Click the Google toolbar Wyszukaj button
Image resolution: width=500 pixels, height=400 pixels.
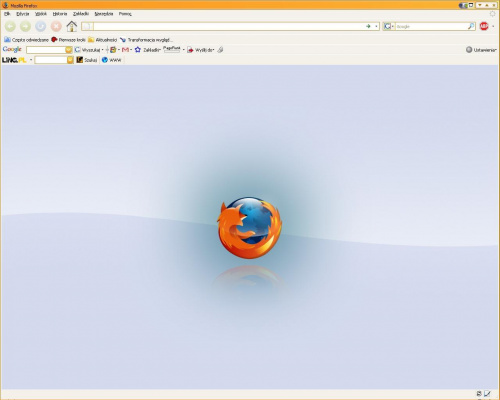click(87, 50)
